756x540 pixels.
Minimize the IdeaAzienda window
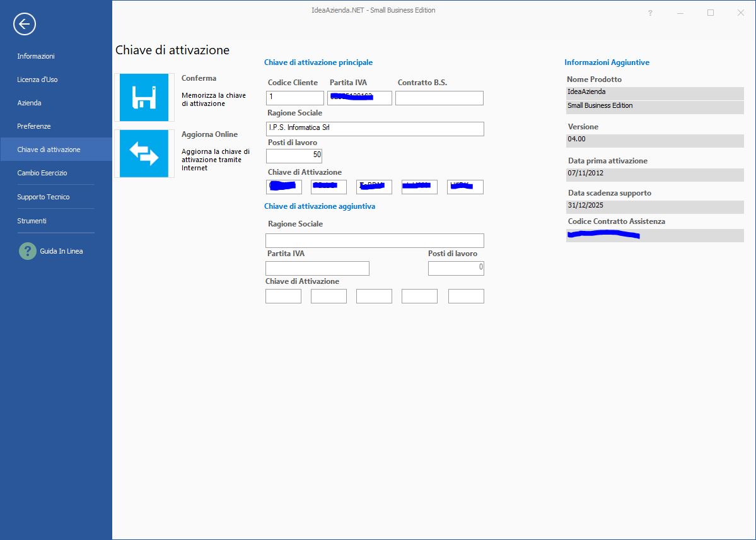[x=680, y=13]
